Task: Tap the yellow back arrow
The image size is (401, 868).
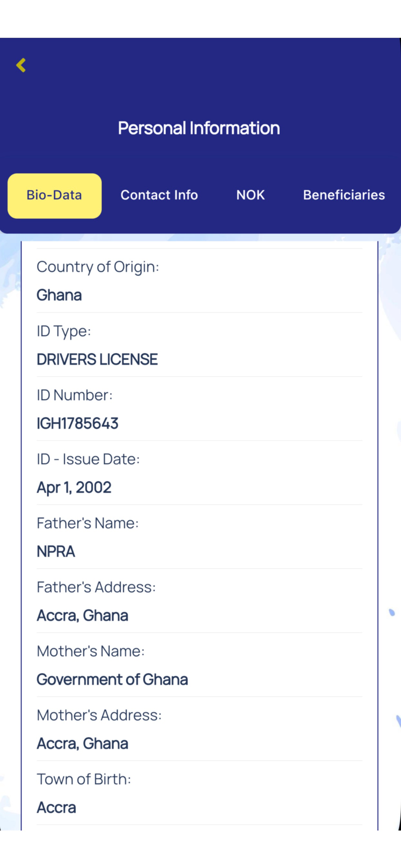Action: (x=21, y=65)
